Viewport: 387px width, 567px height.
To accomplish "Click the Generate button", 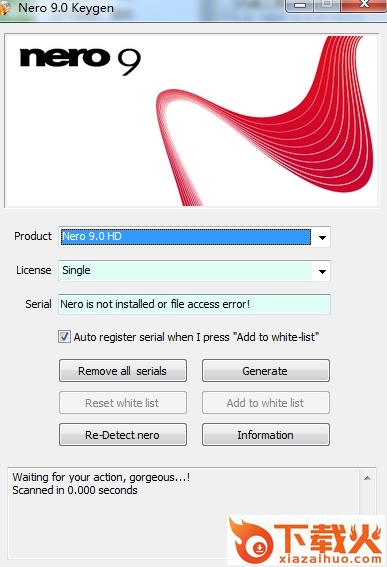I will (x=266, y=371).
